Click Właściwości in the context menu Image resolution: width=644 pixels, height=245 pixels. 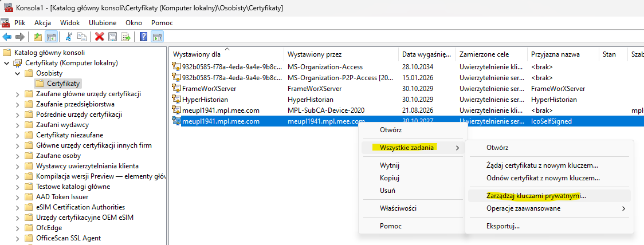398,207
